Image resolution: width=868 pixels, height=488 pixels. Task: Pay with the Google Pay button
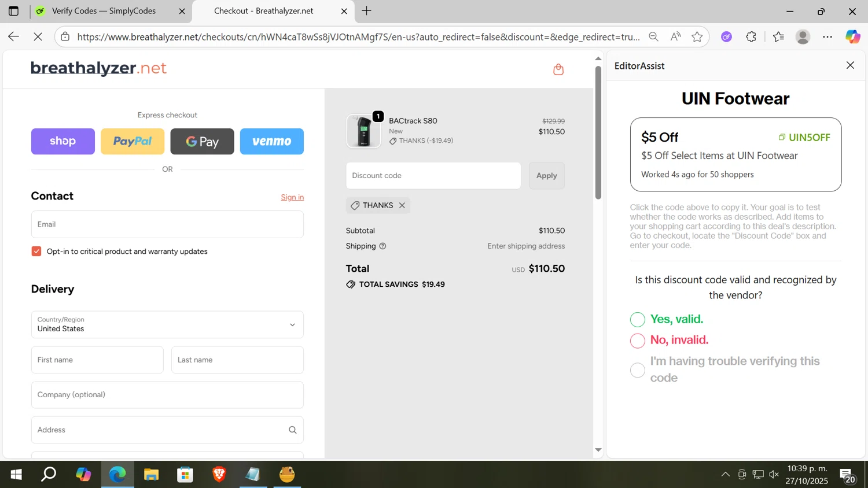coord(202,141)
